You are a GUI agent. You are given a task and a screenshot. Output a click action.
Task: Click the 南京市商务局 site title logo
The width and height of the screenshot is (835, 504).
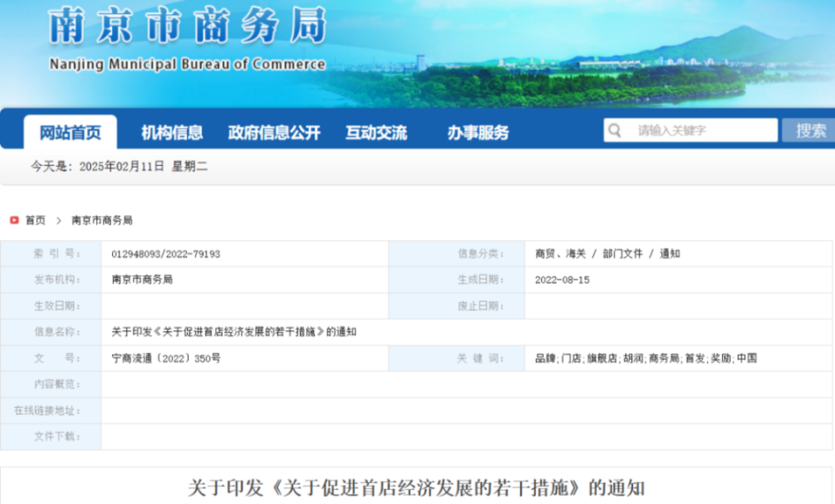(188, 25)
